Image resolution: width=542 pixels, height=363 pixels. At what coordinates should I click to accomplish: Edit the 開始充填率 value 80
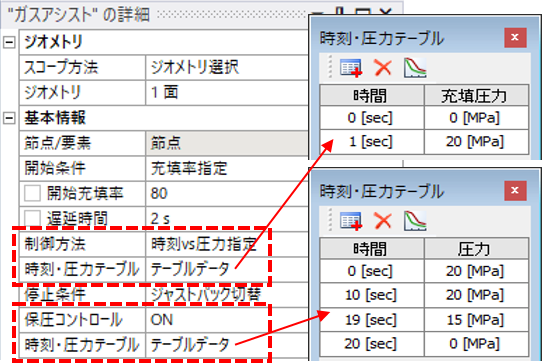[x=227, y=194]
